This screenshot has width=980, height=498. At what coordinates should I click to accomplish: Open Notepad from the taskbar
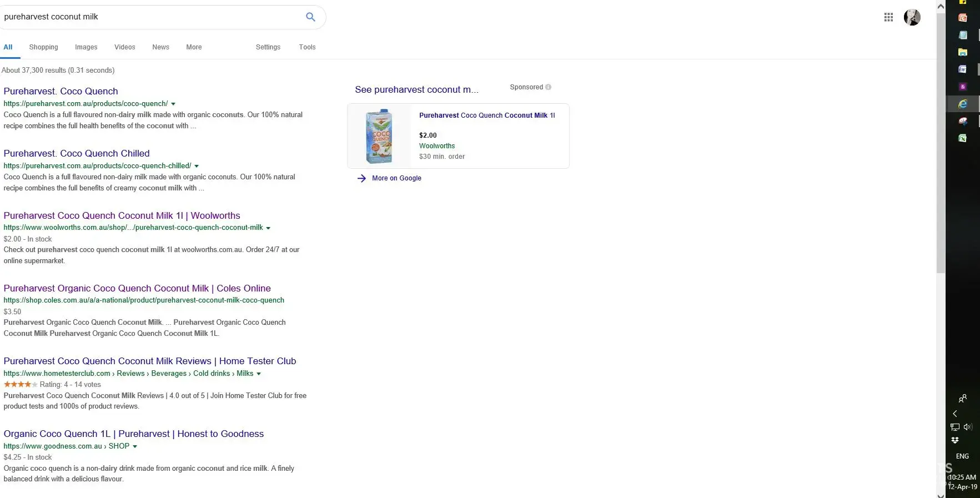tap(963, 35)
